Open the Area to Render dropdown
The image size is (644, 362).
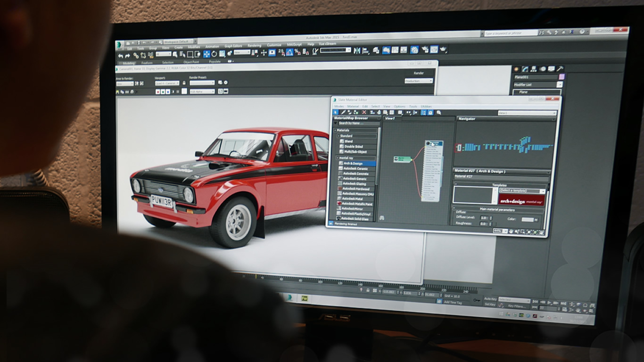click(125, 84)
